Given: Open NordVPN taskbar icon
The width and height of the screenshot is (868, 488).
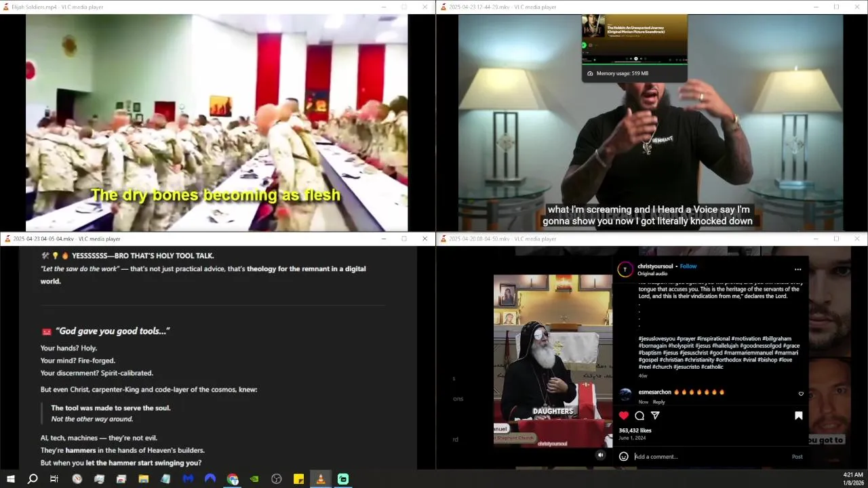Looking at the screenshot, I should pos(210,479).
